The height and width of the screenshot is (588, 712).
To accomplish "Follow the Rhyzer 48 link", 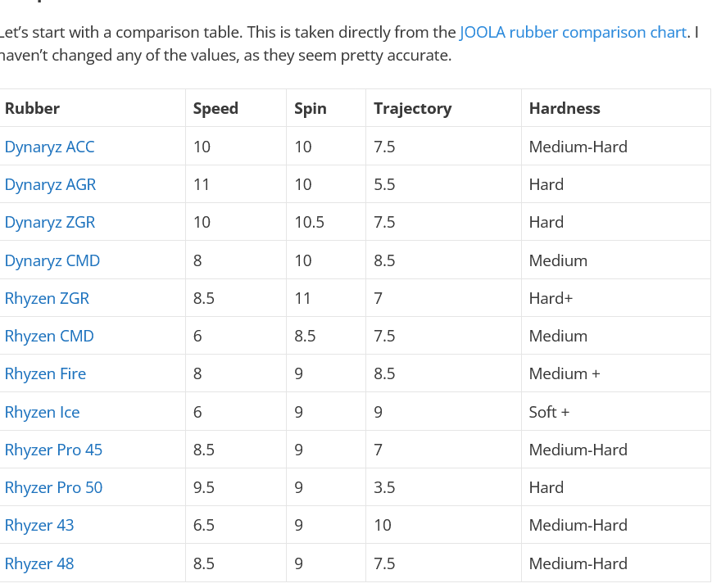I will 39,563.
